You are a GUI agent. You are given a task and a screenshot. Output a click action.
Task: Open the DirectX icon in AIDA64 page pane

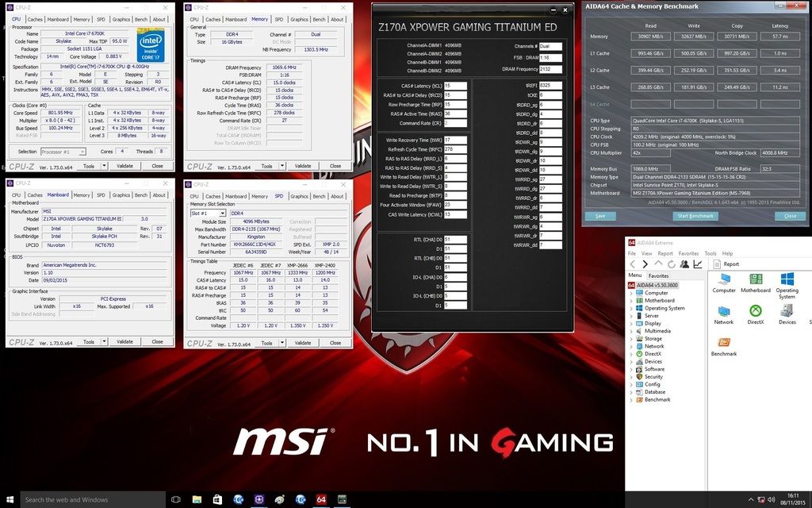756,314
